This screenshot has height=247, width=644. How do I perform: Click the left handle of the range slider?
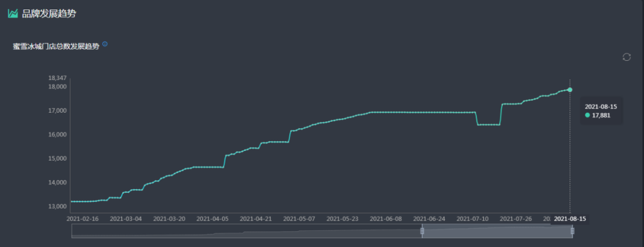(422, 231)
